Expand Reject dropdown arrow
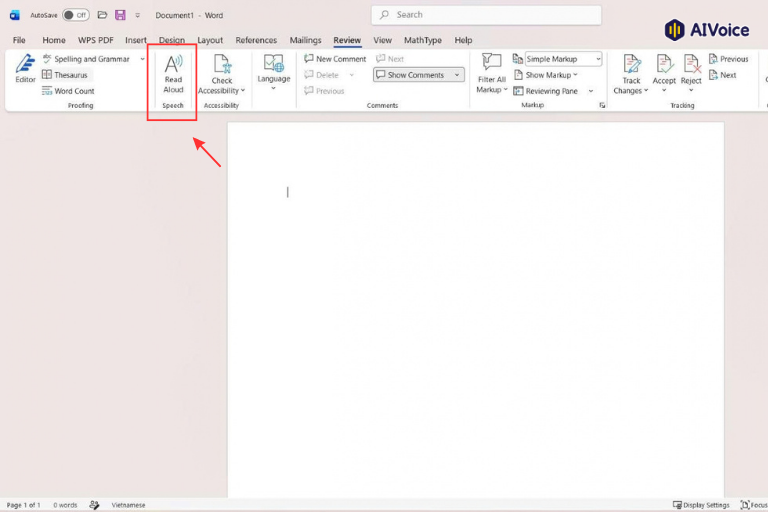The height and width of the screenshot is (512, 768). (691, 90)
